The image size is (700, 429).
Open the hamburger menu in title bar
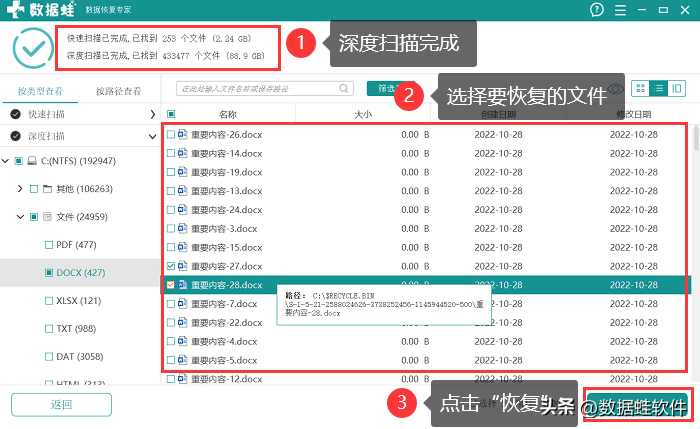pyautogui.click(x=620, y=10)
